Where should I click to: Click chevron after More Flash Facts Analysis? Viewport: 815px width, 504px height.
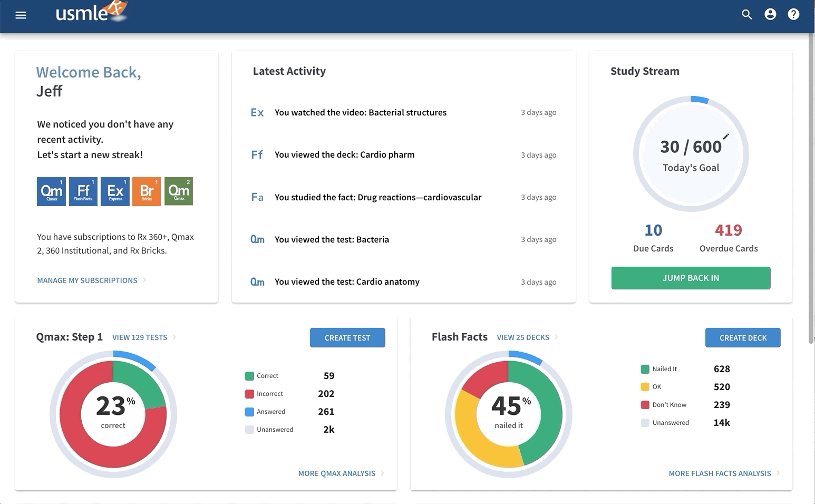pyautogui.click(x=778, y=473)
